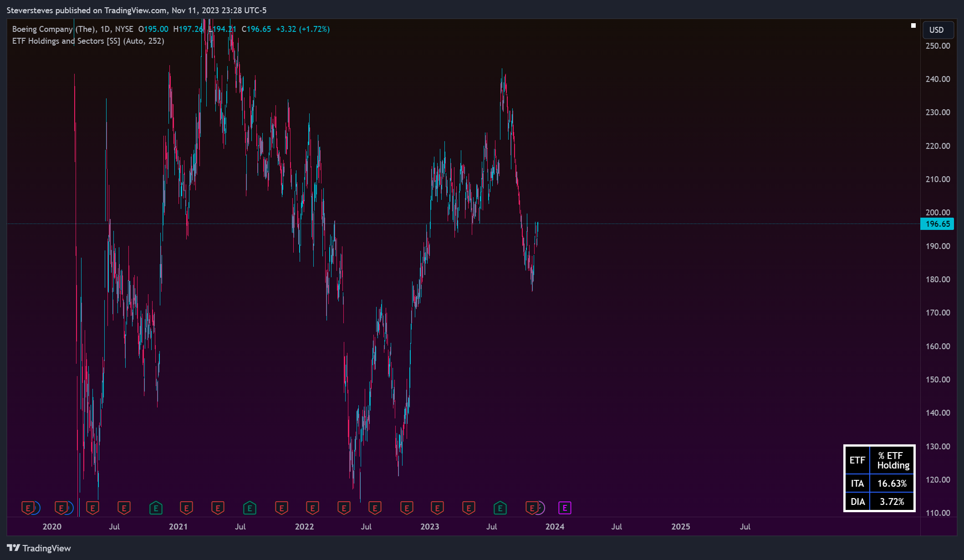The image size is (964, 560).
Task: Open the USD currency selector
Action: tap(938, 30)
